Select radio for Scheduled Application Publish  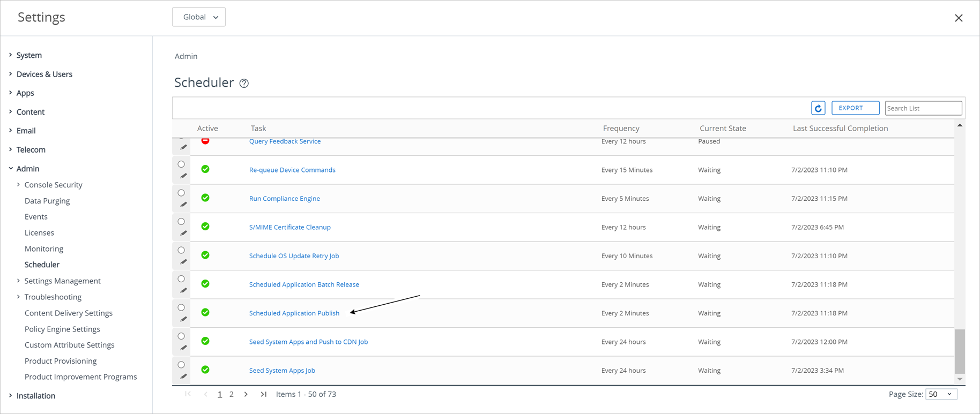click(181, 307)
